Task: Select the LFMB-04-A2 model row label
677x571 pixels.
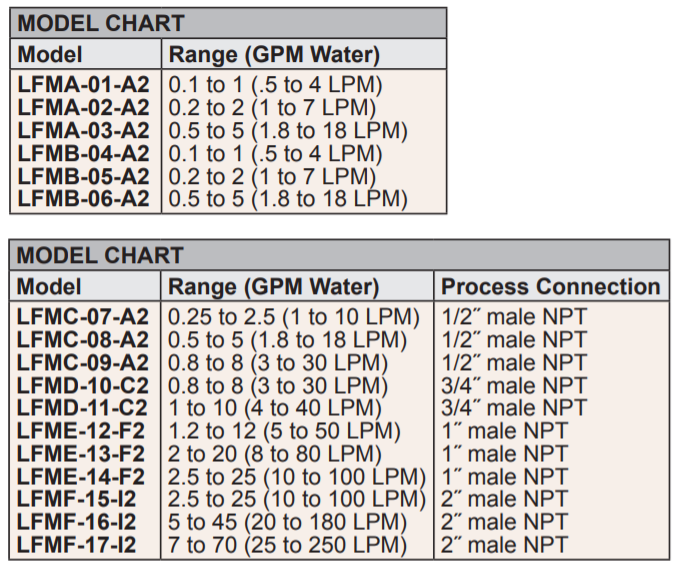Action: (x=84, y=153)
